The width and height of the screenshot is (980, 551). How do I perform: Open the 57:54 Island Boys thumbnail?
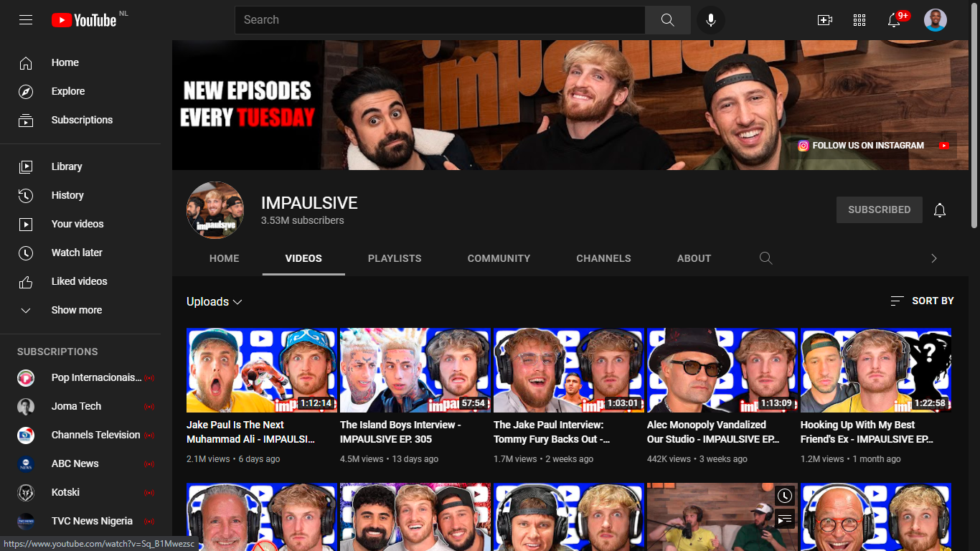click(415, 370)
